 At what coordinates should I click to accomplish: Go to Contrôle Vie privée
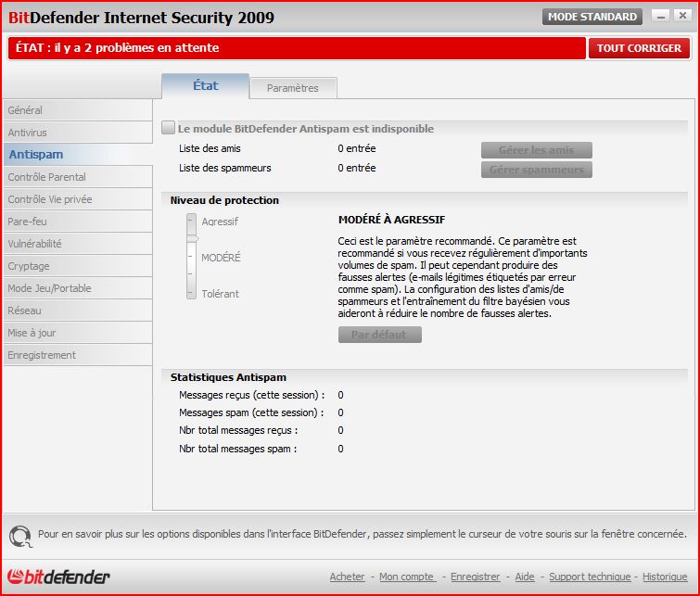(x=78, y=199)
